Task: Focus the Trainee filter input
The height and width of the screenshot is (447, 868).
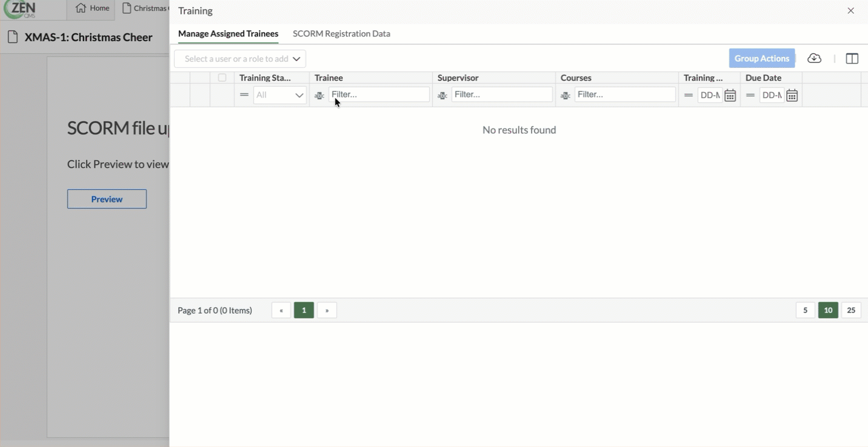Action: coord(379,94)
